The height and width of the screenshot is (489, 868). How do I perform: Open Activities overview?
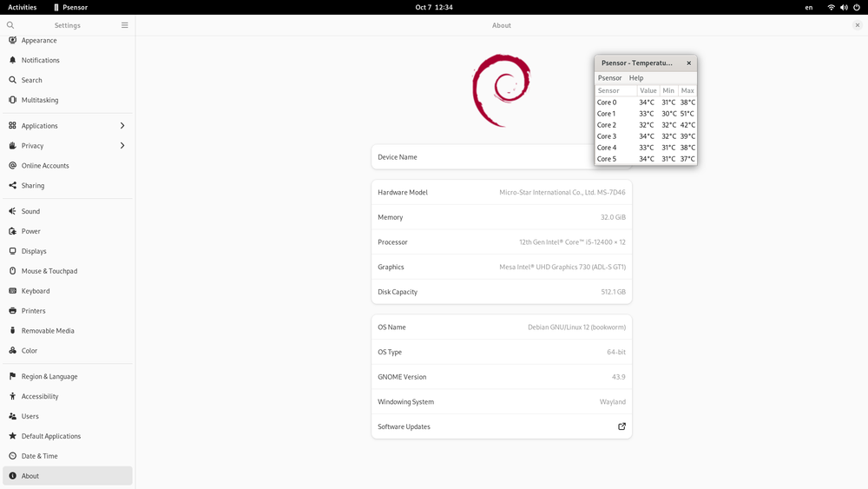pos(23,7)
